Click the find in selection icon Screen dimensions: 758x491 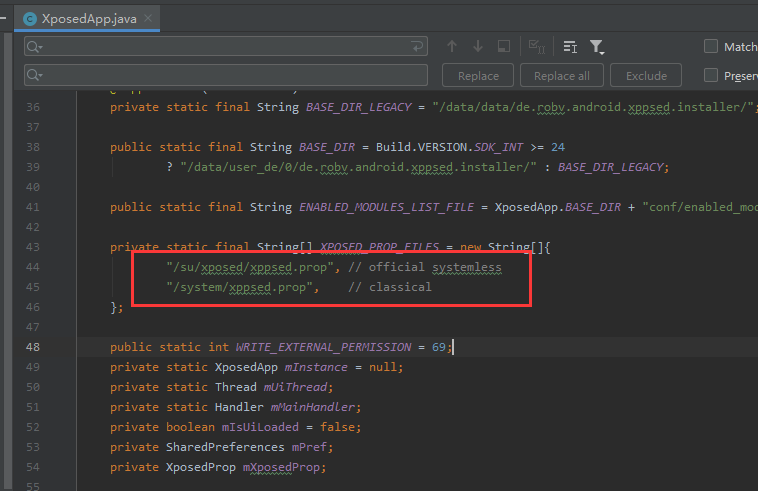[x=504, y=46]
